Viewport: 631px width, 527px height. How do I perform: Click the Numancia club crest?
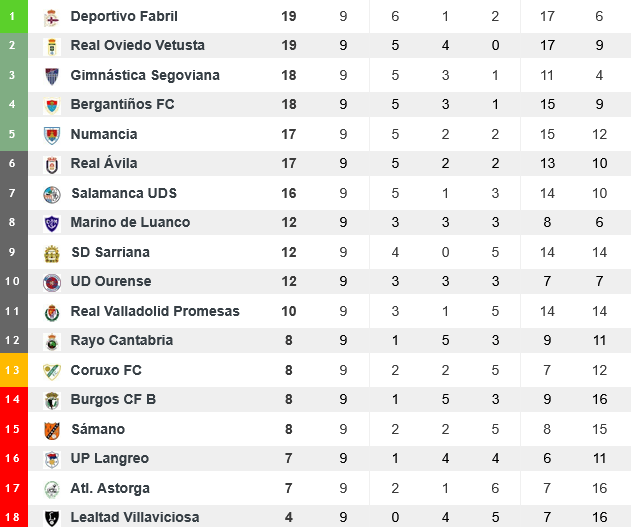click(x=52, y=135)
